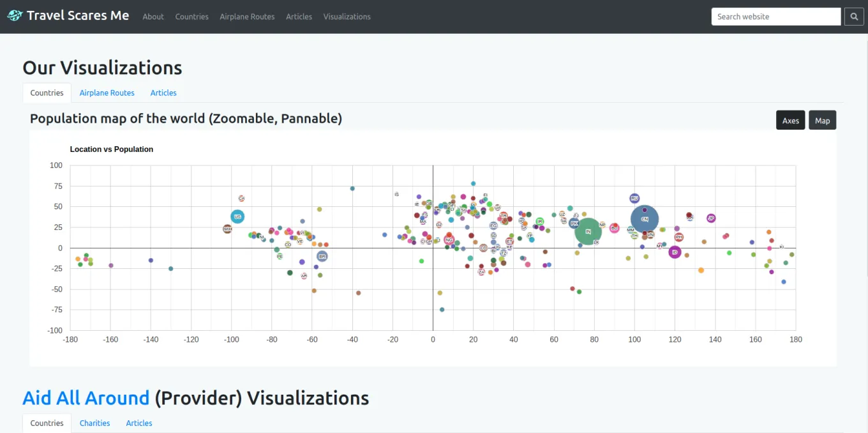Click the BR bubble below the equator line

pyautogui.click(x=321, y=256)
